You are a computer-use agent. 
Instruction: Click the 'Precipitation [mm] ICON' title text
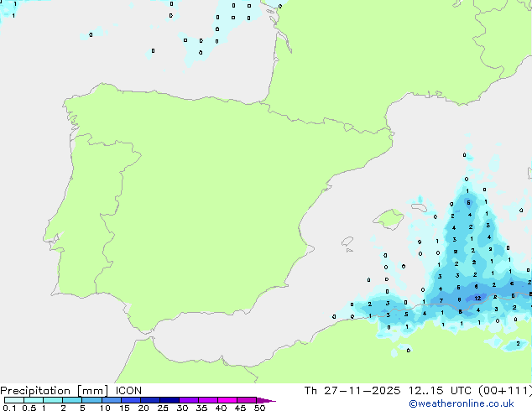pyautogui.click(x=71, y=391)
